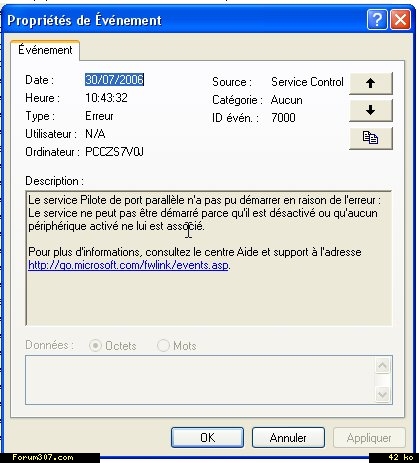Switch to the Événement tab
Image resolution: width=419 pixels, height=463 pixels.
point(45,50)
